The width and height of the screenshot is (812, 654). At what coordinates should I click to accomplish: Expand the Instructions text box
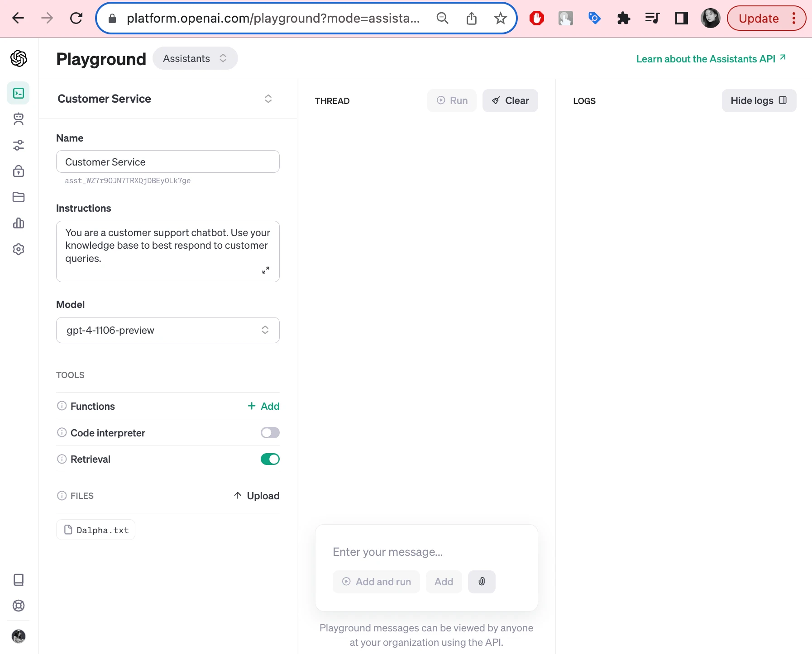(x=266, y=270)
